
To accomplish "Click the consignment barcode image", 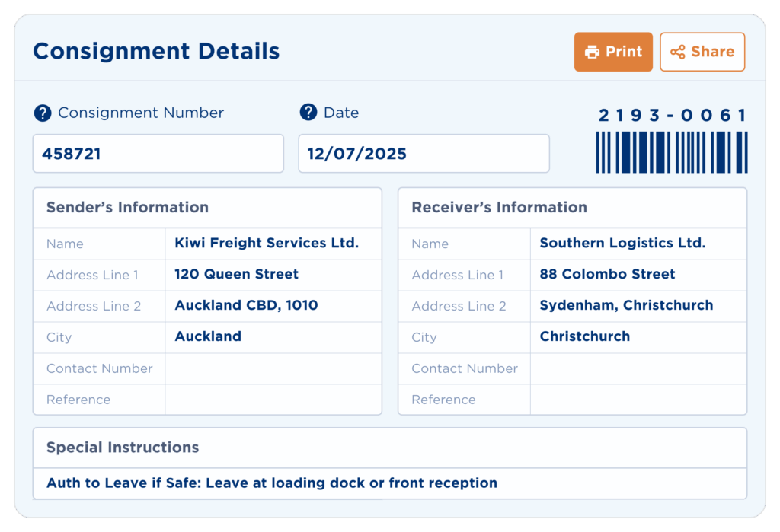I will [672, 152].
